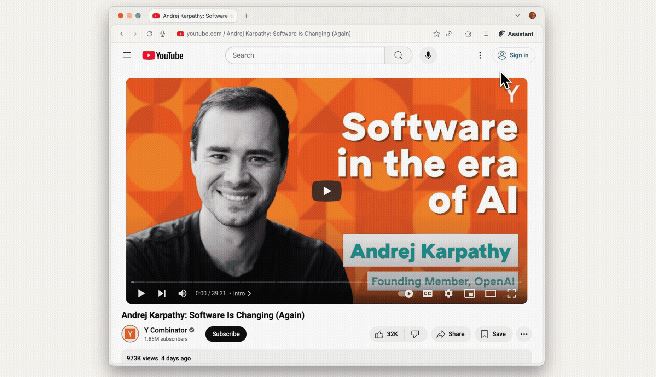Reload the current page
This screenshot has height=377, width=656.
click(x=149, y=34)
